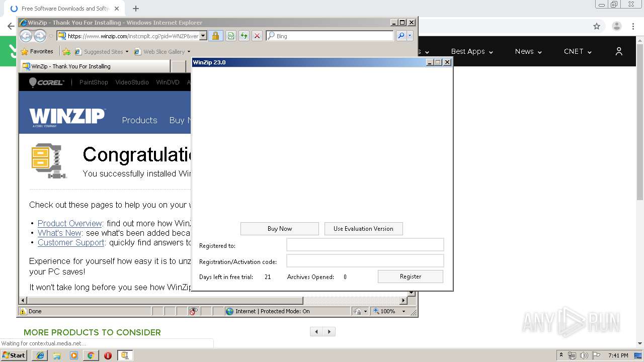This screenshot has width=644, height=362.
Task: Click the IE forward navigation arrow
Action: point(40,36)
